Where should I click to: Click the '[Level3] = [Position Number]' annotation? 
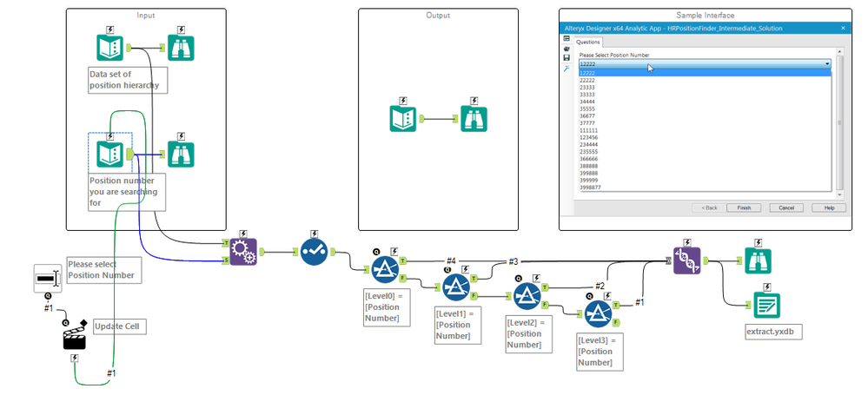point(600,352)
